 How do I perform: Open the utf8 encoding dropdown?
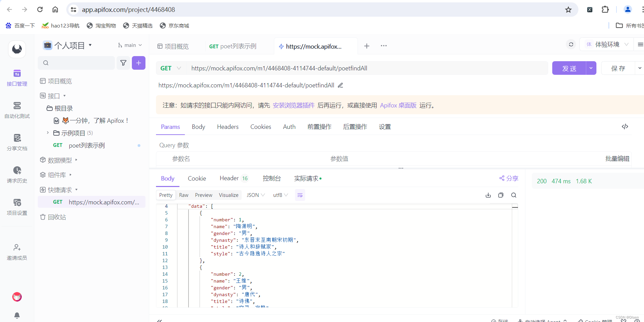pos(280,195)
